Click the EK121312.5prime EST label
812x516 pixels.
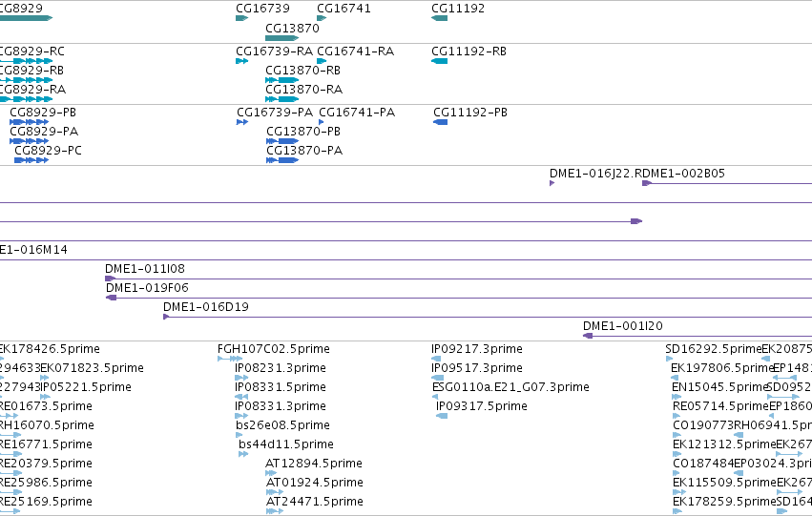[724, 444]
